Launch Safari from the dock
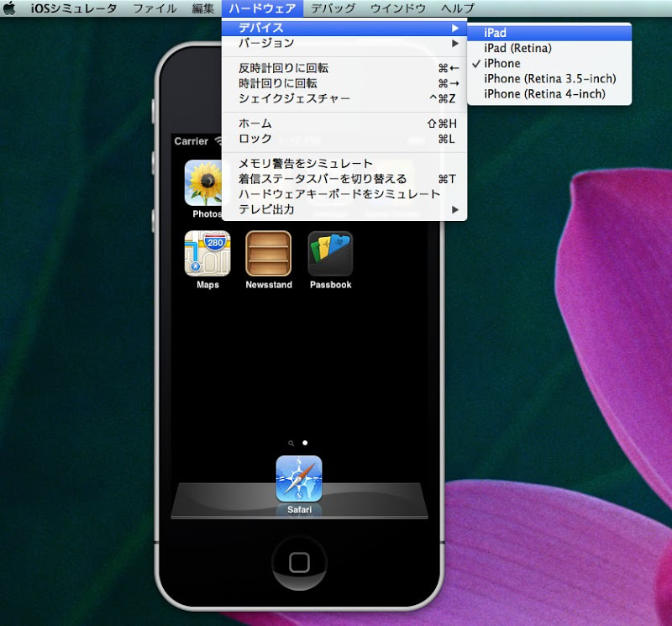The image size is (672, 626). tap(299, 478)
